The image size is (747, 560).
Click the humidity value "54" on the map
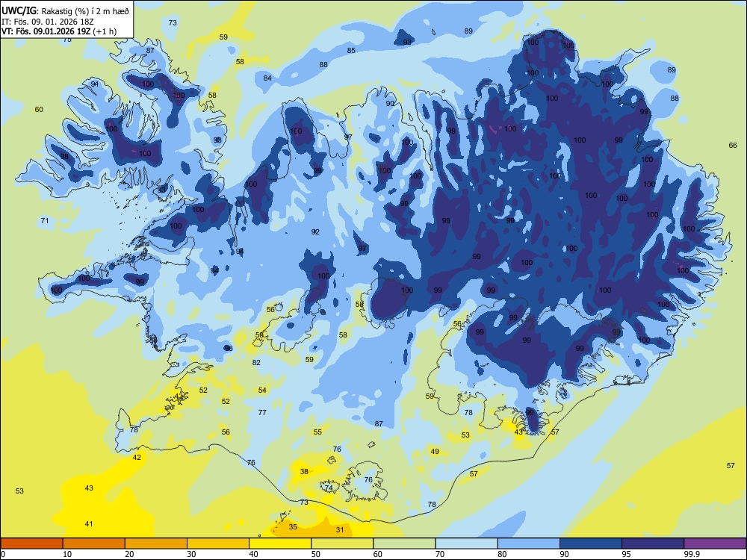tap(262, 390)
